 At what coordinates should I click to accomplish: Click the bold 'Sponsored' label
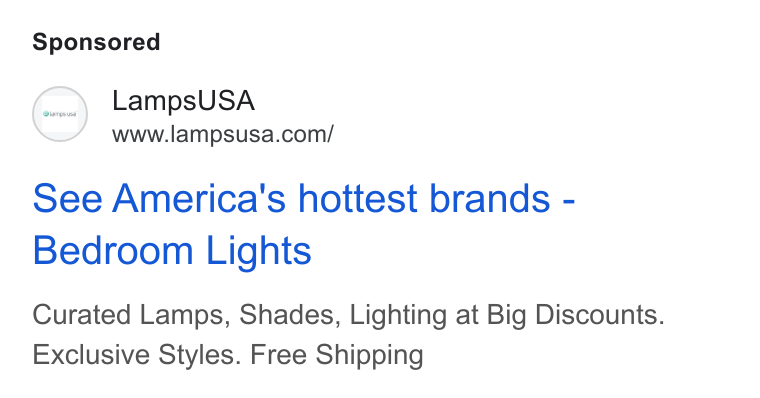96,42
